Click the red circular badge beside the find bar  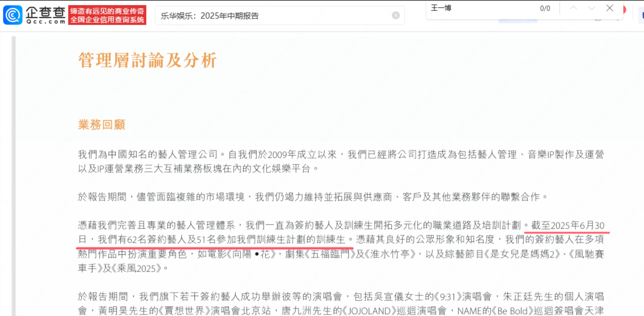click(624, 10)
